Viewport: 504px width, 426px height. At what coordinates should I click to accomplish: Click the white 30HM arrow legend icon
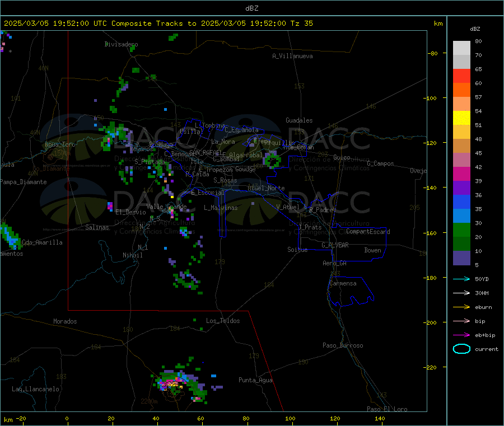[x=461, y=293]
